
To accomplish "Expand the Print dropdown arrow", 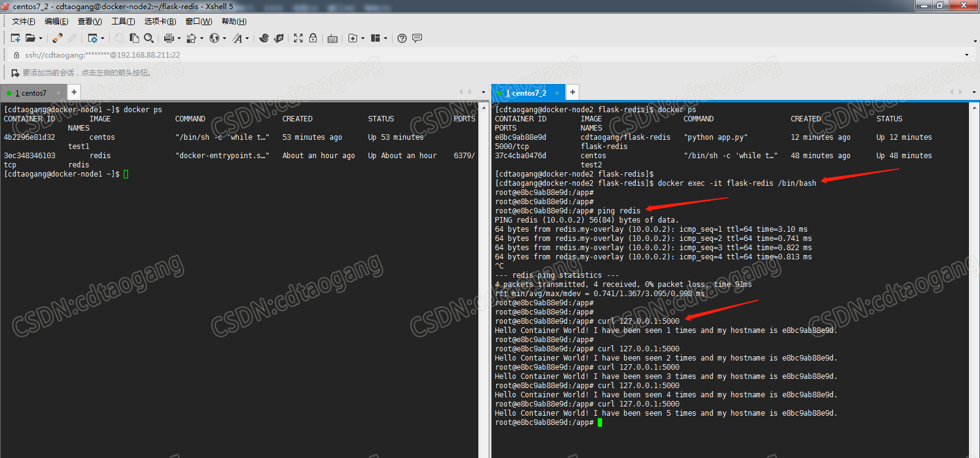I will [x=179, y=38].
